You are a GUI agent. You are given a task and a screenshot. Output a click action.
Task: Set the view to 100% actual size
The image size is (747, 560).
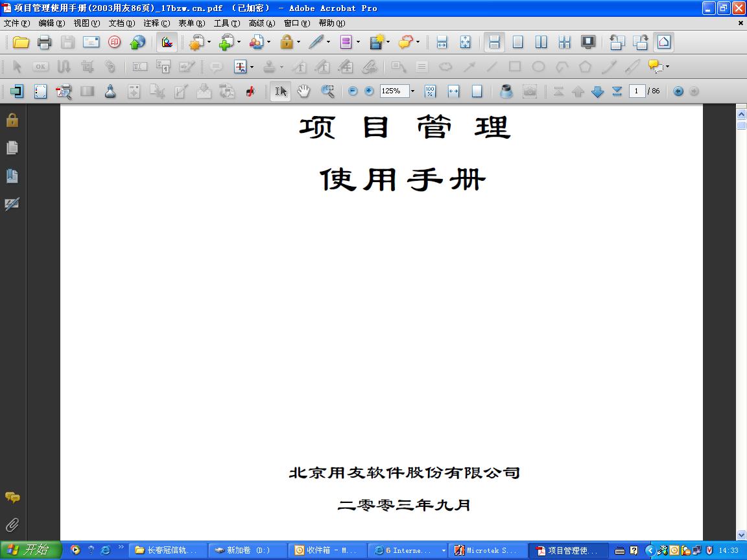(430, 91)
